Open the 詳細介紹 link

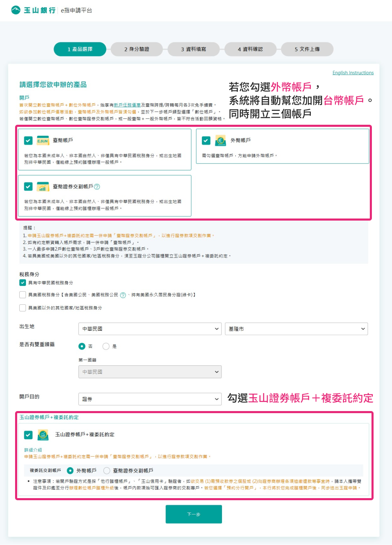tap(33, 450)
